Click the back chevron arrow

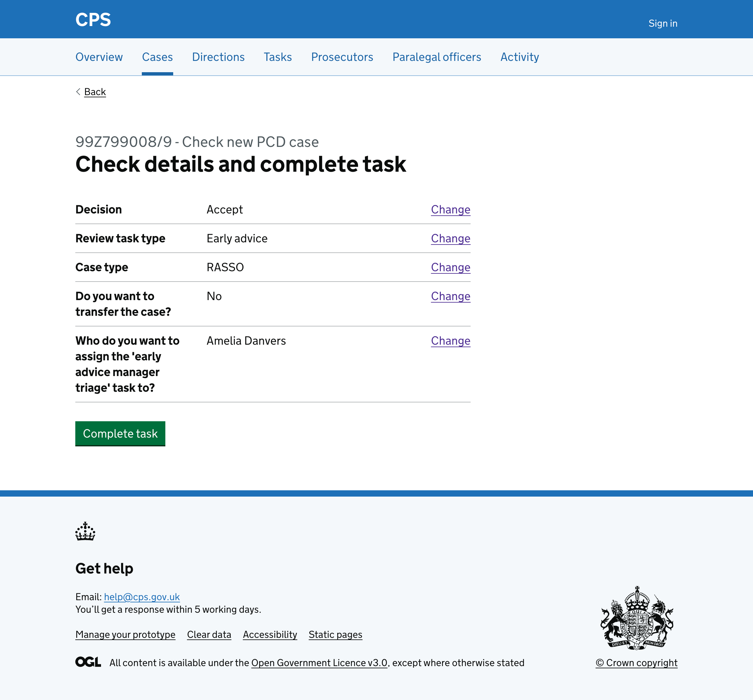[78, 92]
